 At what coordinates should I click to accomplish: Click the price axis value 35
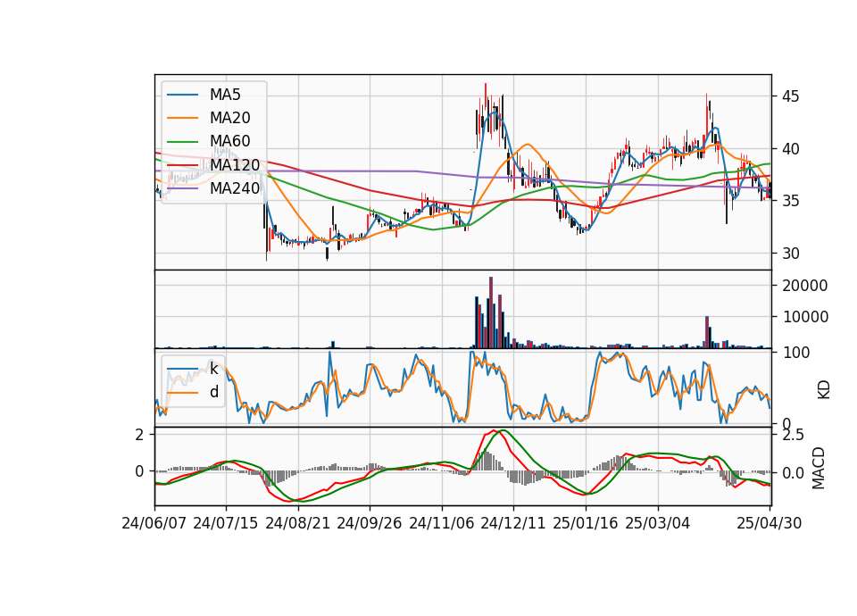pos(790,201)
